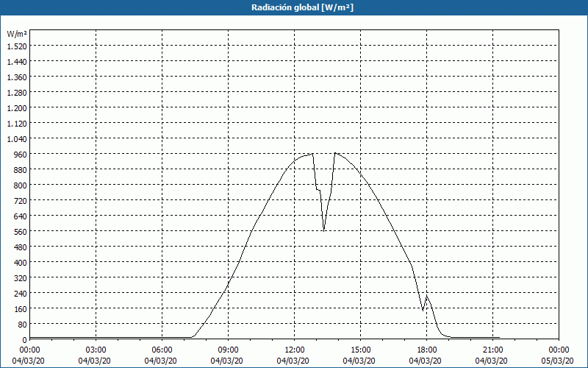Select the 80 y-axis value label
The height and width of the screenshot is (368, 588).
coord(23,325)
